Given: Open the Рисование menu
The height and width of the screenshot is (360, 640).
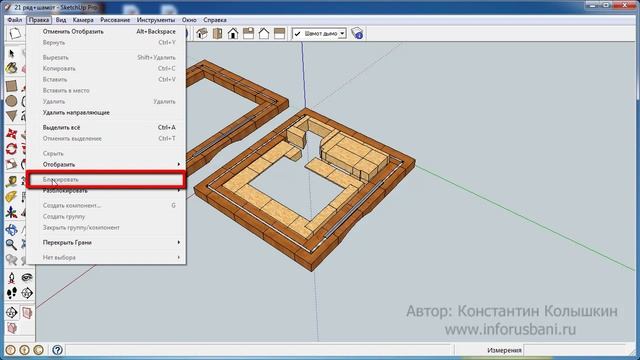Looking at the screenshot, I should pos(115,20).
